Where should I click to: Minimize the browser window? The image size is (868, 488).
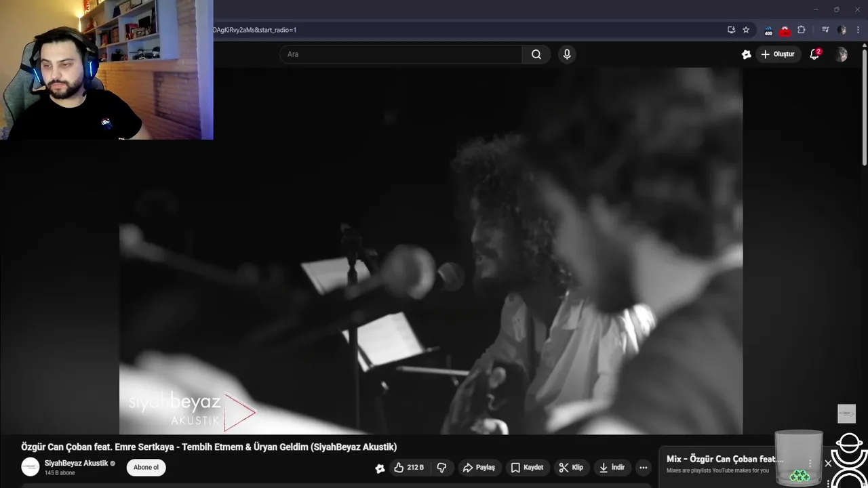816,9
